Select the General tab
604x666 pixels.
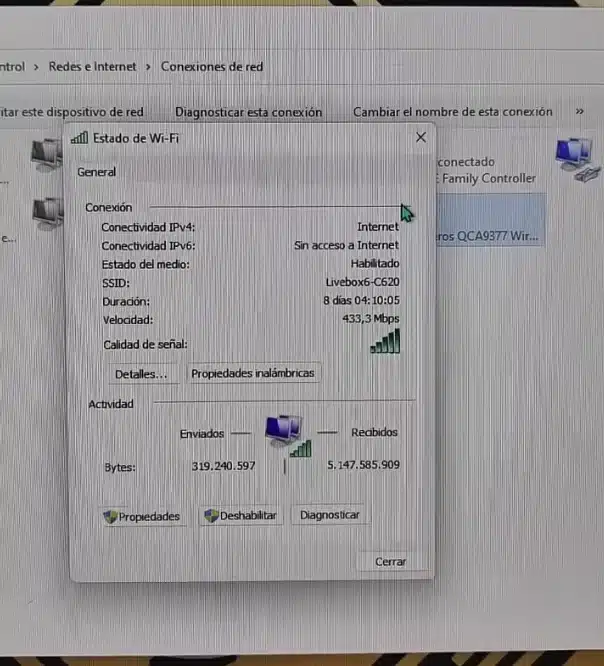[96, 172]
